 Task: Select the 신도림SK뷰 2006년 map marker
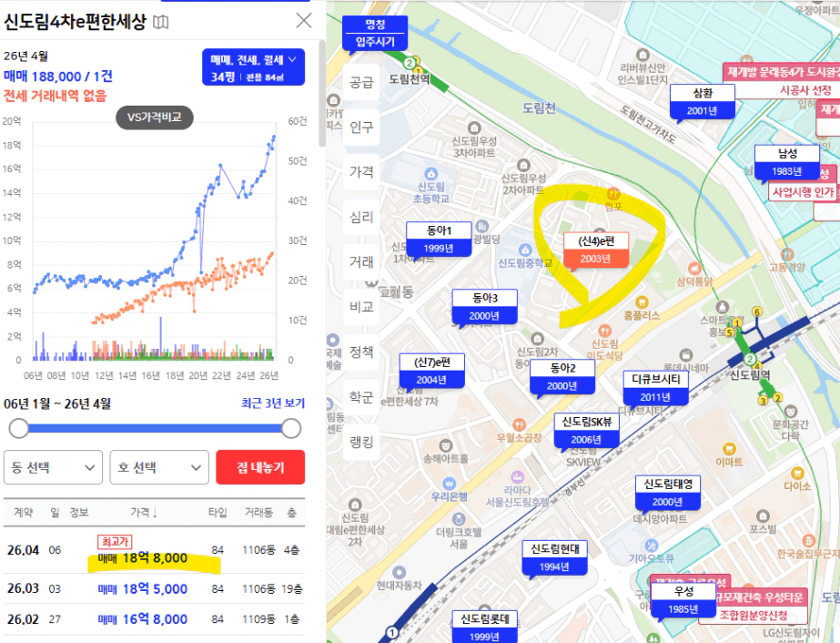pos(587,431)
